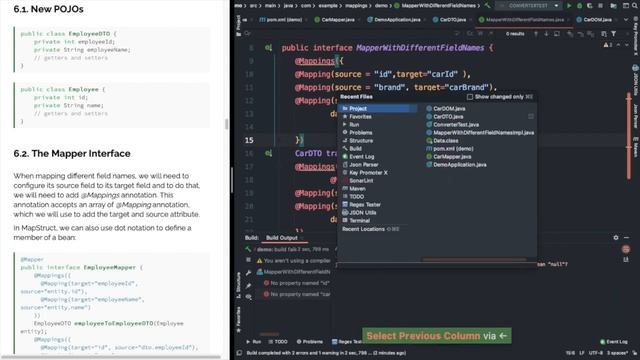Image resolution: width=640 pixels, height=360 pixels.
Task: Open TODO tool window button in bottom bar
Action: [x=278, y=342]
